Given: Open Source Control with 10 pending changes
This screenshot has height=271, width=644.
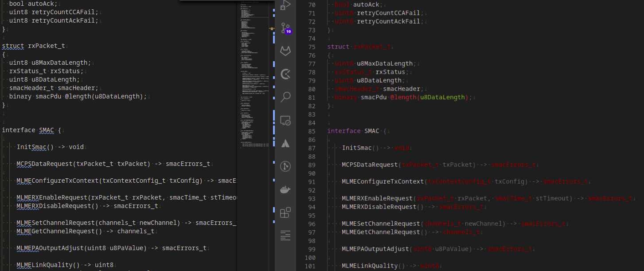Looking at the screenshot, I should pyautogui.click(x=285, y=28).
